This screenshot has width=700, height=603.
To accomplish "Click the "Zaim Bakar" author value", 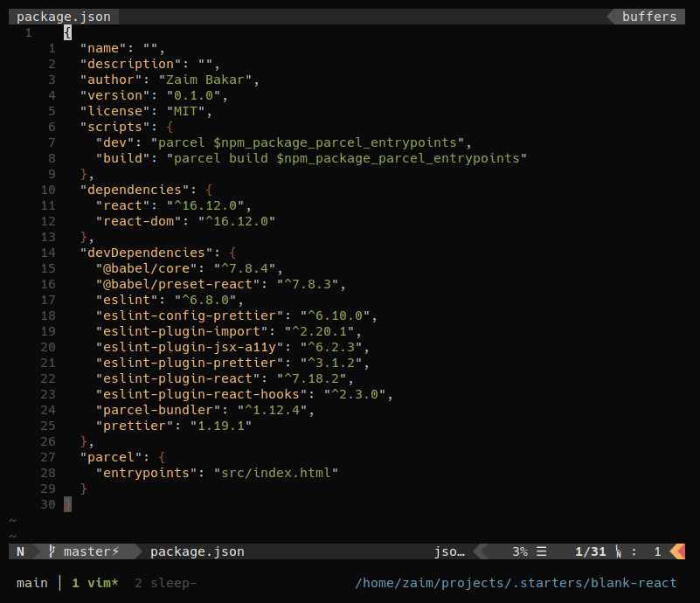I will click(204, 80).
